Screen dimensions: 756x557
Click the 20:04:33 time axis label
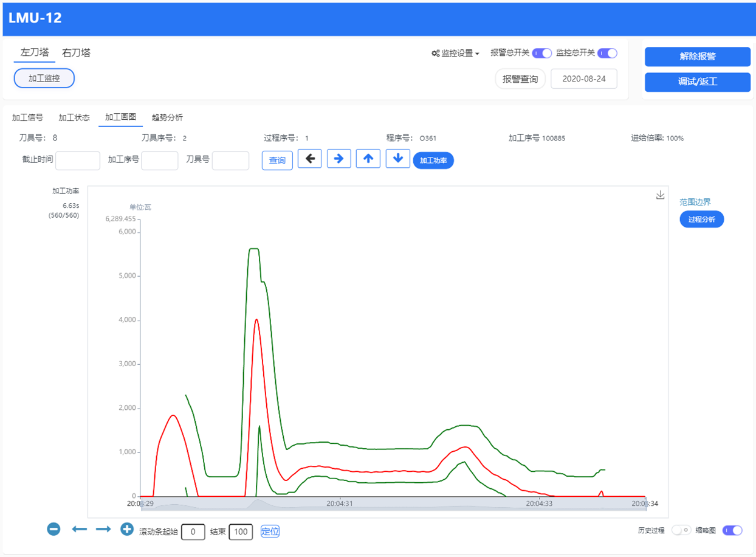538,503
